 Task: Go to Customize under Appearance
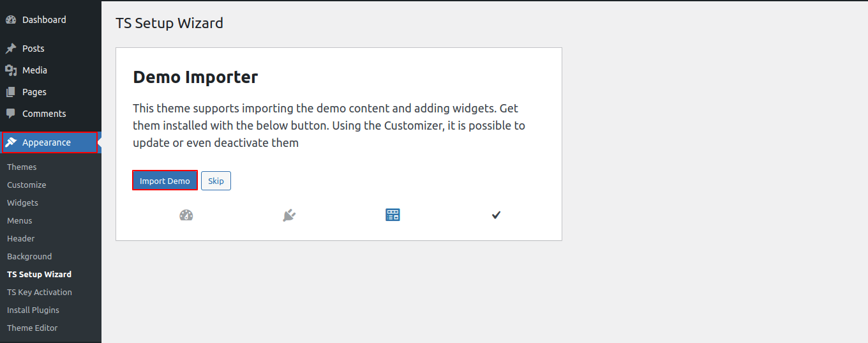click(26, 185)
